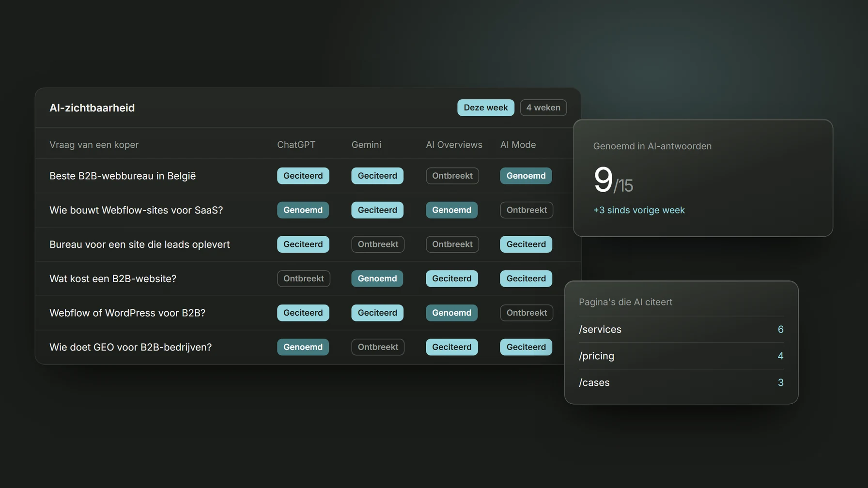Click AI Mode Ontbreekt badge for Webflow-sites voor SaaS
The width and height of the screenshot is (868, 488).
[x=527, y=210]
